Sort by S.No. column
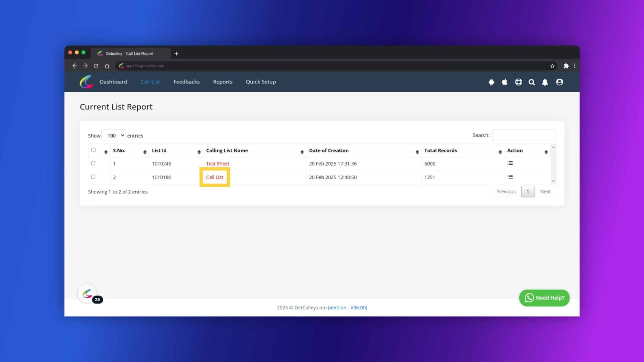 pyautogui.click(x=129, y=151)
